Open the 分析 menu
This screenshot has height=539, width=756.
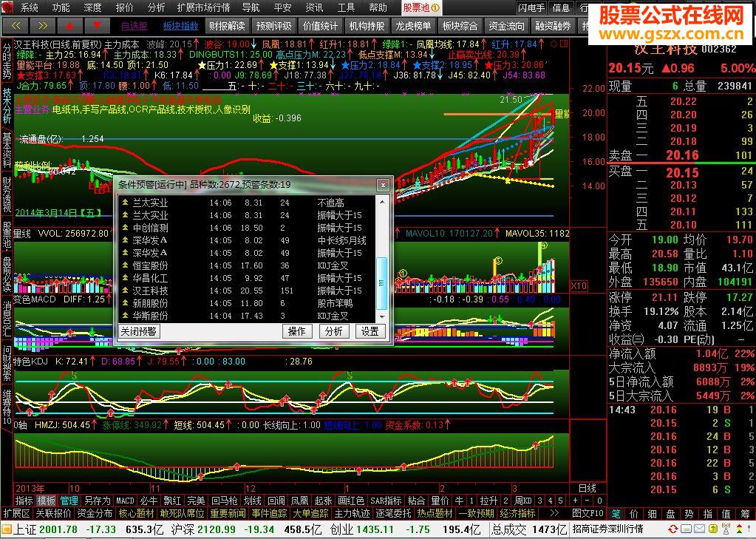point(156,7)
